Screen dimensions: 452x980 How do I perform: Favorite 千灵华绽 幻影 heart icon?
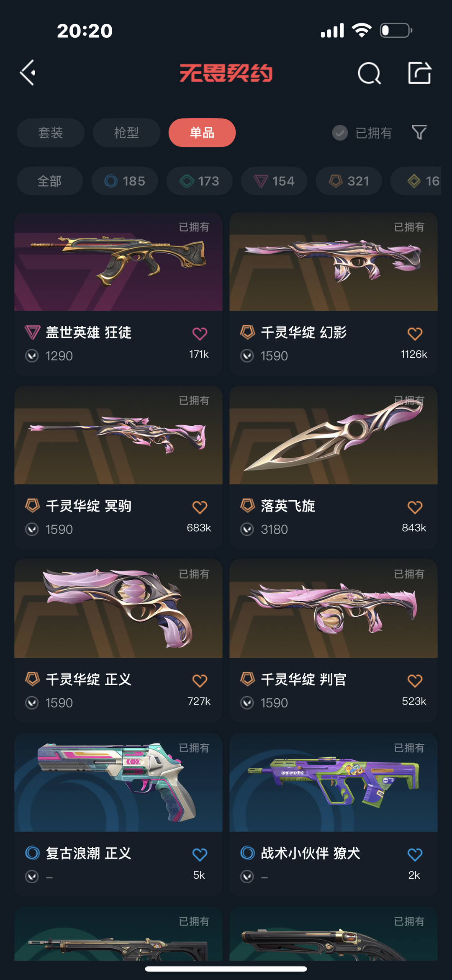415,334
